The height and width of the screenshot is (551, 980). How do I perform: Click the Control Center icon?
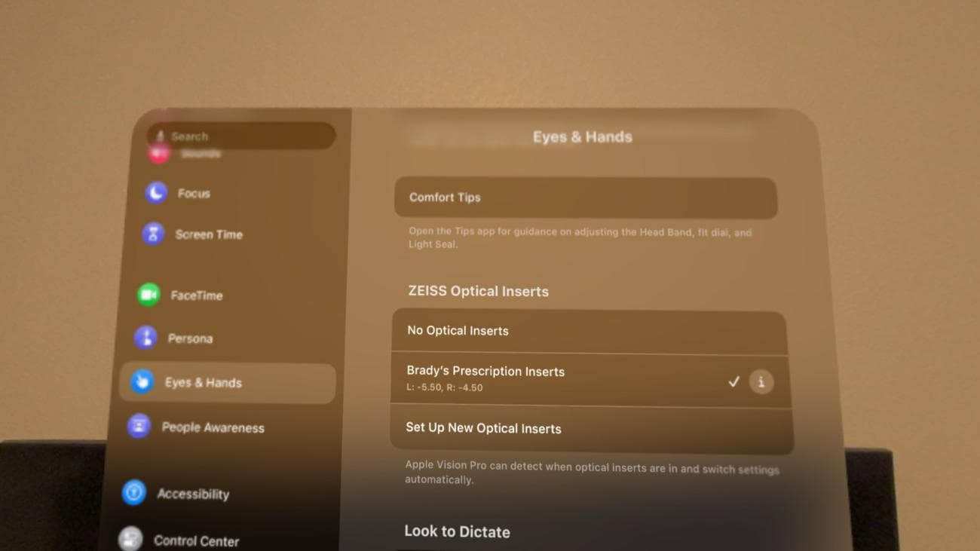[x=130, y=540]
